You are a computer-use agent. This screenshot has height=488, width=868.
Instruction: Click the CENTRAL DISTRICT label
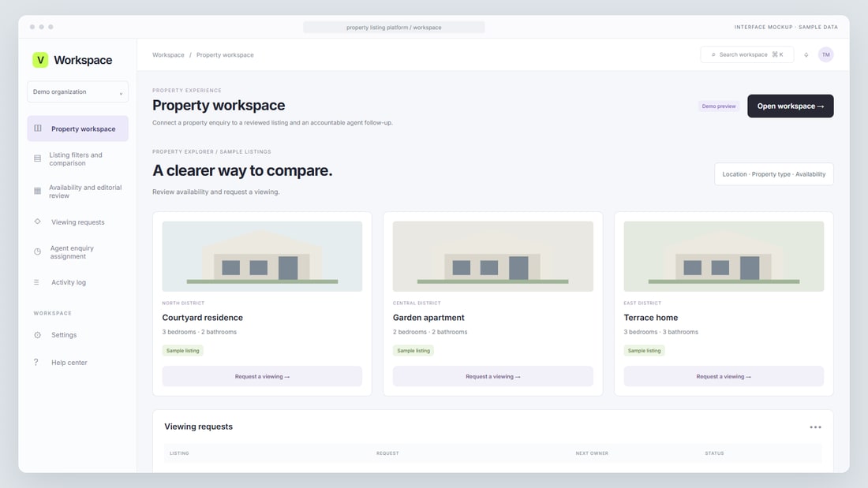tap(417, 304)
